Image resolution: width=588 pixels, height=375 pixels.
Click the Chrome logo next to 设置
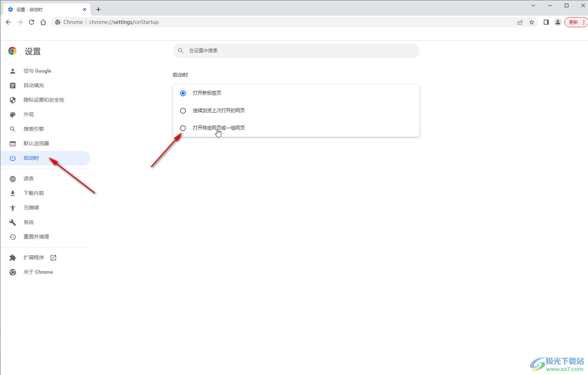coord(12,51)
